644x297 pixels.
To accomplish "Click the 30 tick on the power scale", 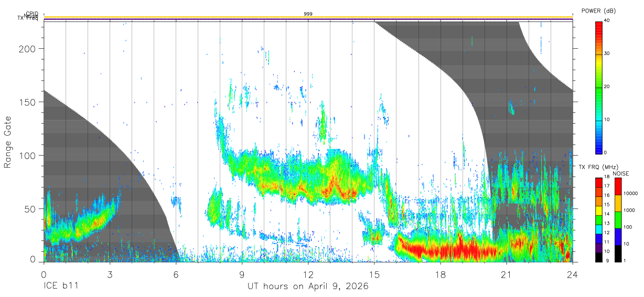I will [607, 53].
